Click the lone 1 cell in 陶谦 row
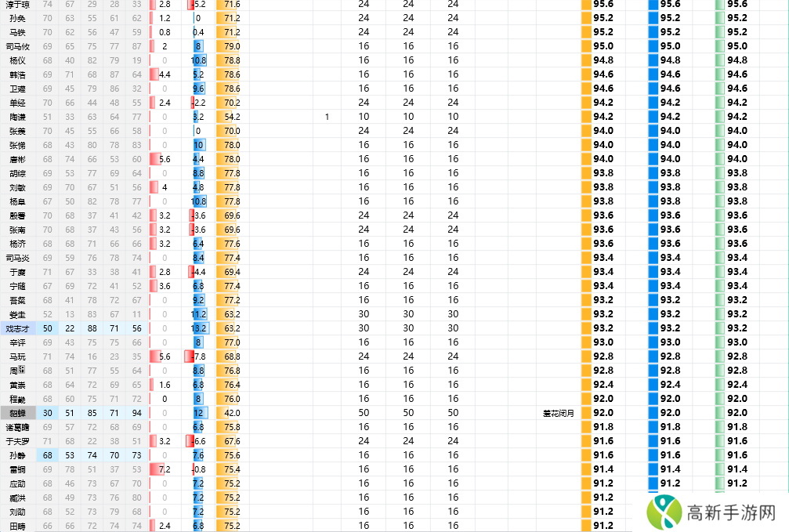Image resolution: width=789 pixels, height=532 pixels. [x=327, y=117]
